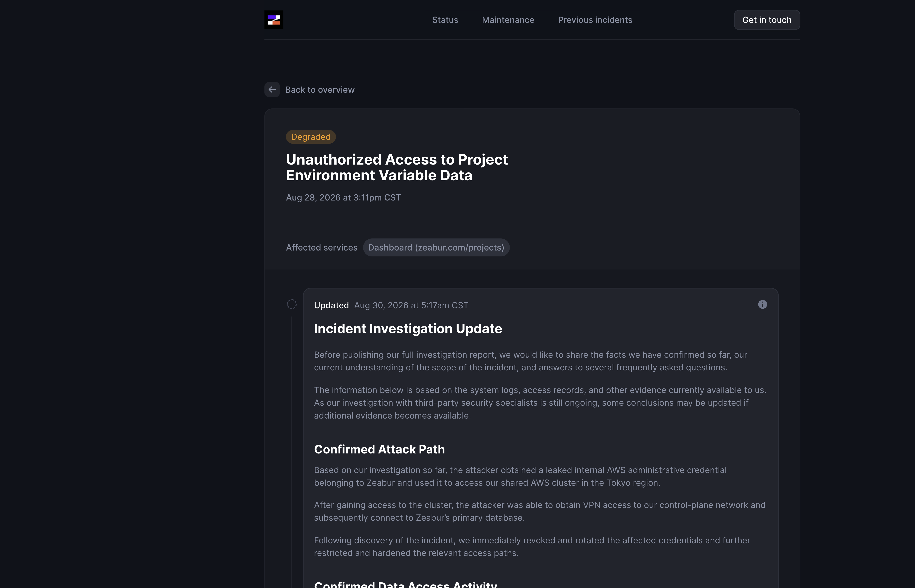Click the Degraded status badge
The image size is (915, 588).
(x=311, y=137)
